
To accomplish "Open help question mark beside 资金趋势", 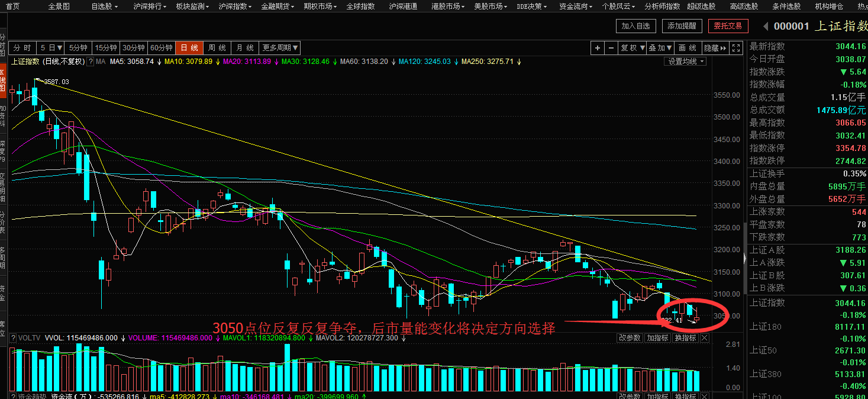I will coord(14,396).
